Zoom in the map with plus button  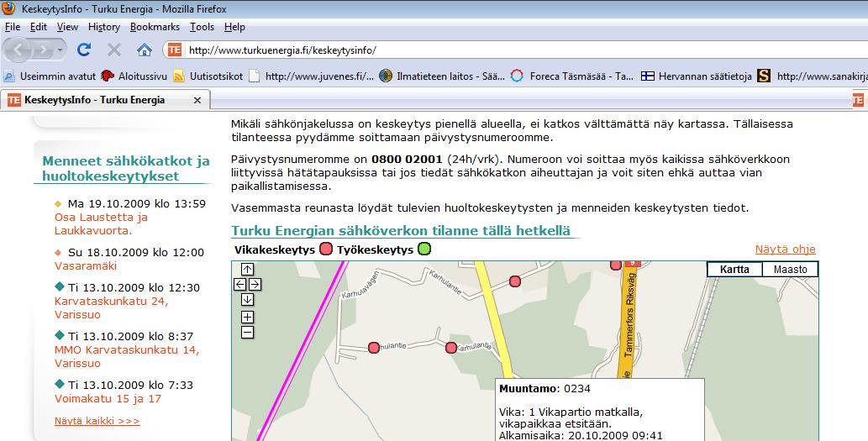point(247,317)
